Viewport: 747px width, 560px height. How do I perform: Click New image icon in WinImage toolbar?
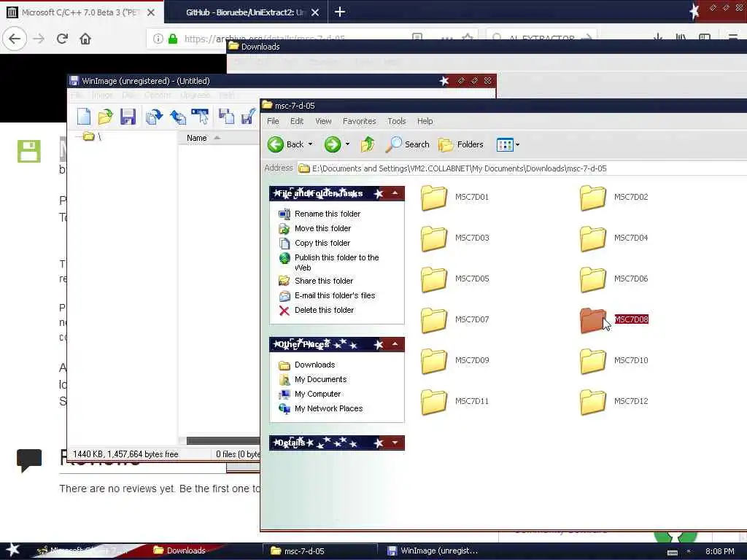pyautogui.click(x=84, y=117)
